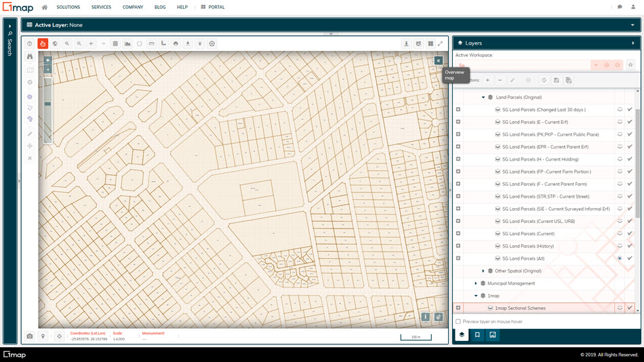Take a map snapshot with camera icon
This screenshot has height=362, width=644.
30,336
